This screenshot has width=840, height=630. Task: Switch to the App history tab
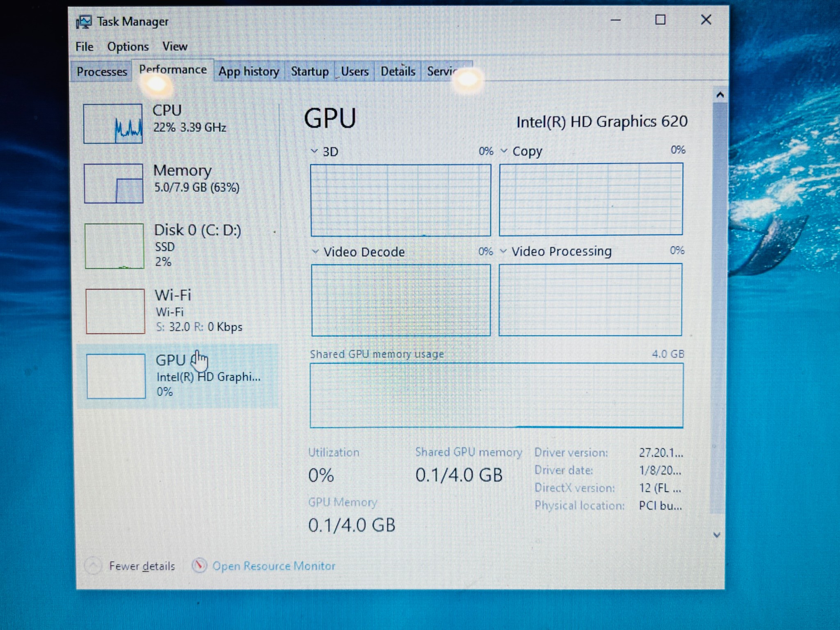pos(249,72)
